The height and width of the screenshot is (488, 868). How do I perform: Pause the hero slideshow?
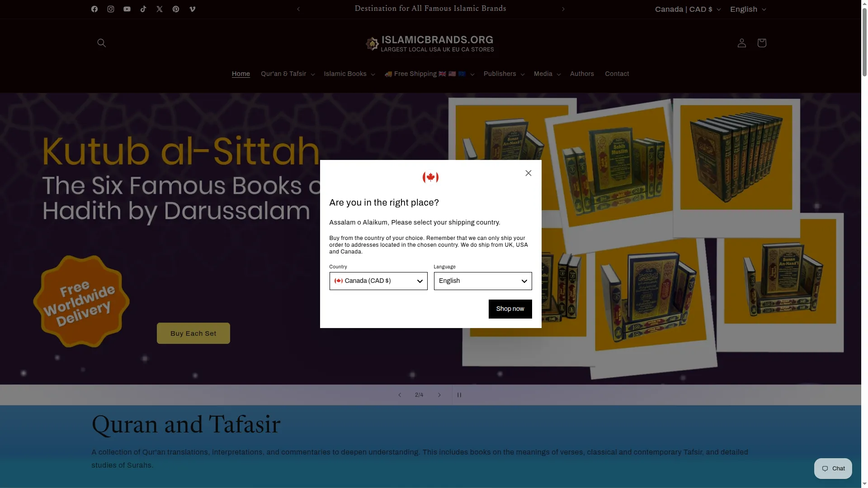(459, 395)
